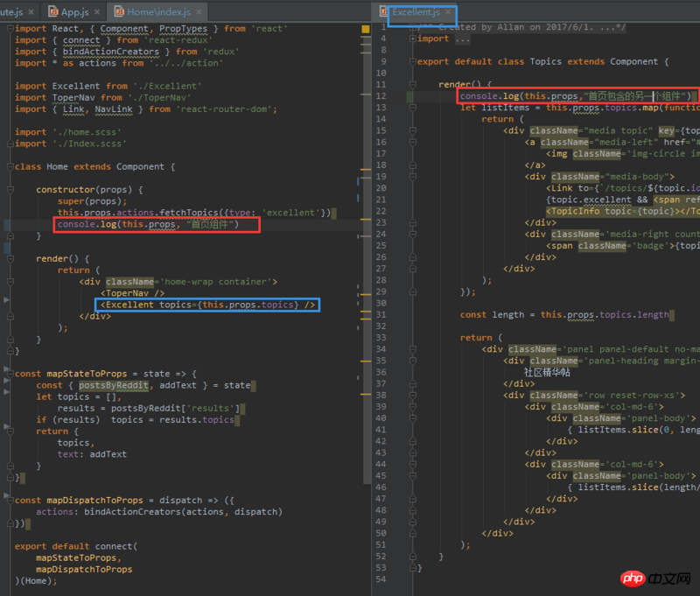Click the closing brace fold marker on line 53
Image resolution: width=700 pixels, height=596 pixels.
pyautogui.click(x=412, y=568)
